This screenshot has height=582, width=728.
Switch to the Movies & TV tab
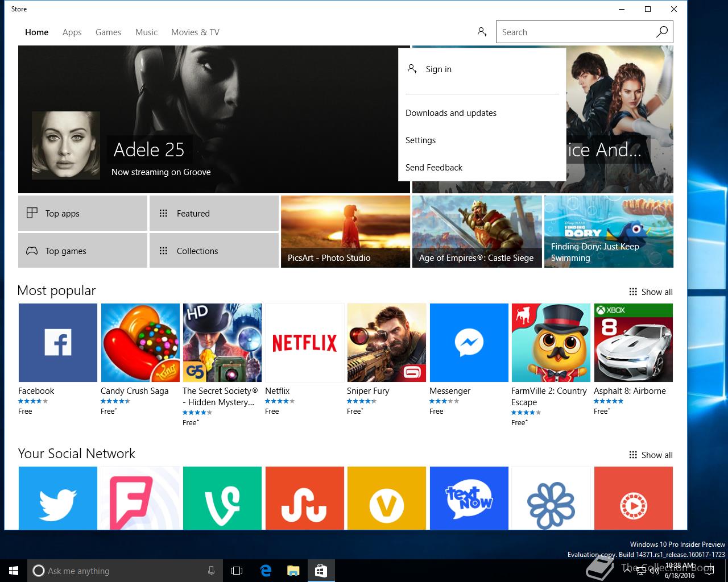195,32
